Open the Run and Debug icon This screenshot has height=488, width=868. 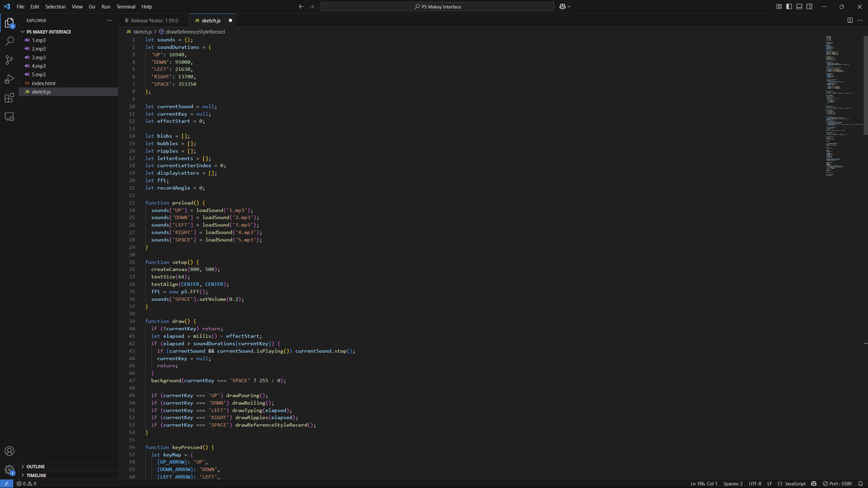(x=9, y=79)
